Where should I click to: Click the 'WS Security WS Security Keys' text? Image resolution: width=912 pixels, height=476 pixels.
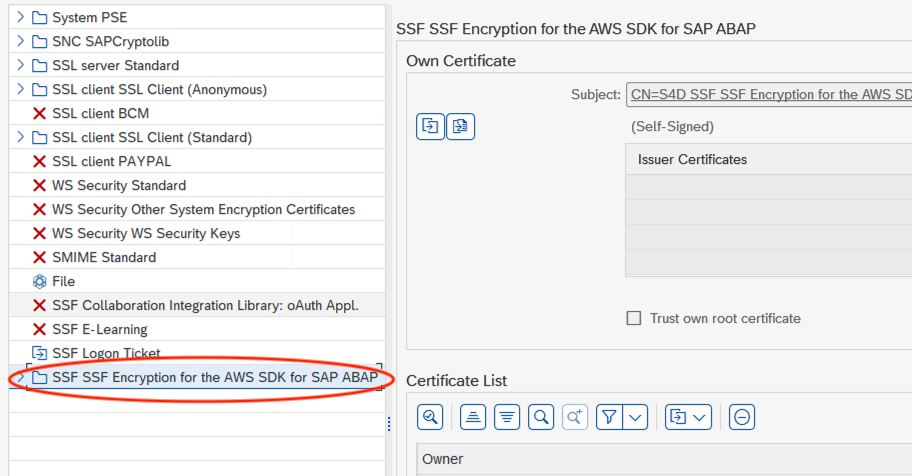tap(146, 233)
